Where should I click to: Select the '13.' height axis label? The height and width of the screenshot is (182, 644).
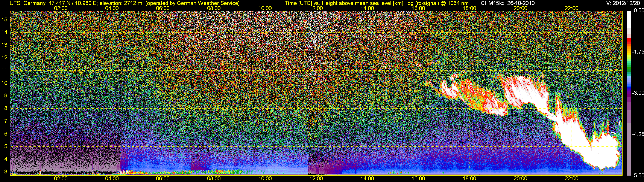click(5, 45)
